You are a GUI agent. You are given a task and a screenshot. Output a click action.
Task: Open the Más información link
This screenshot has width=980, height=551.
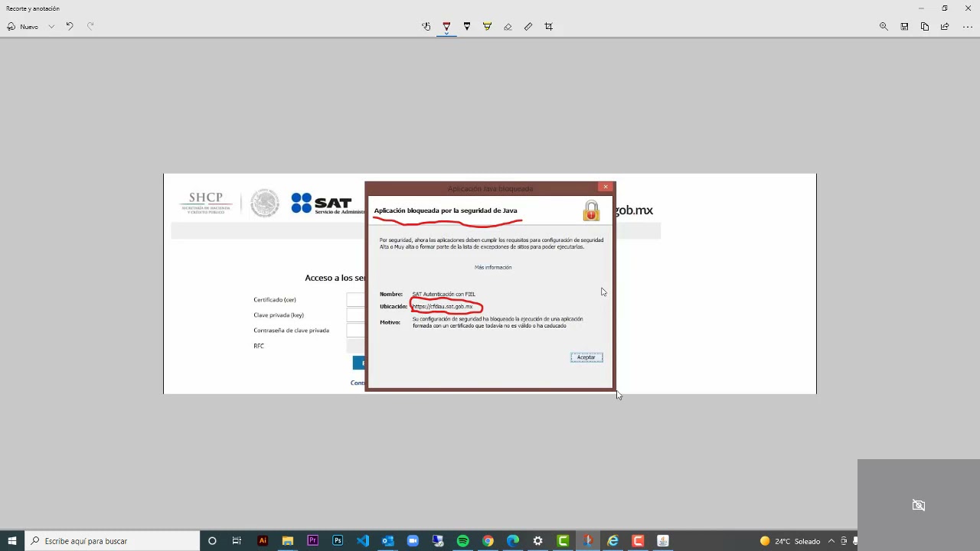pyautogui.click(x=492, y=266)
